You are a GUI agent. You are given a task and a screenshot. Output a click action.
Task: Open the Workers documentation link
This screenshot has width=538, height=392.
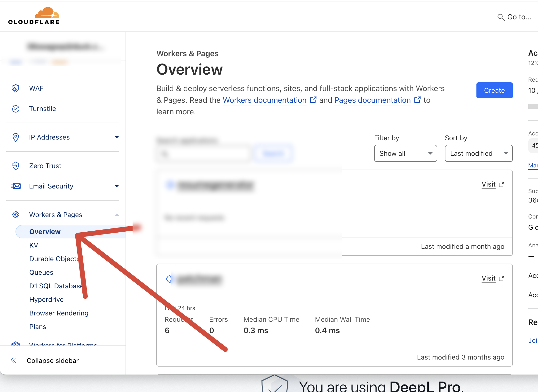264,100
